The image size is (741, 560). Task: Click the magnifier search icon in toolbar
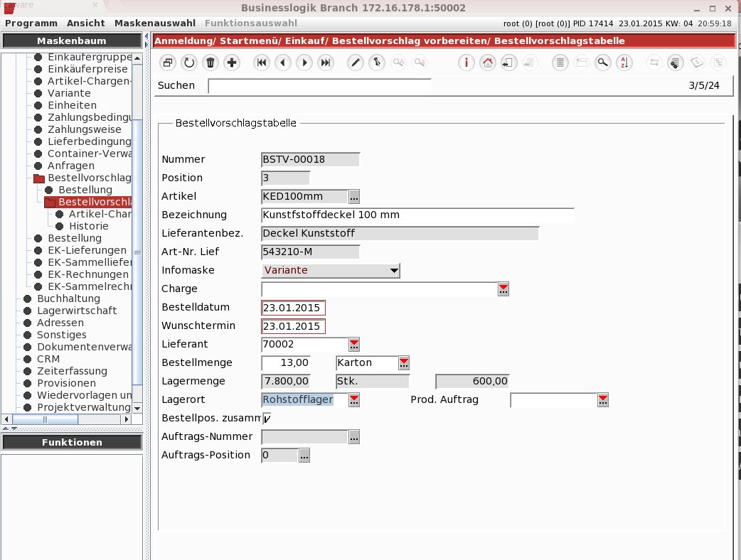[x=602, y=63]
